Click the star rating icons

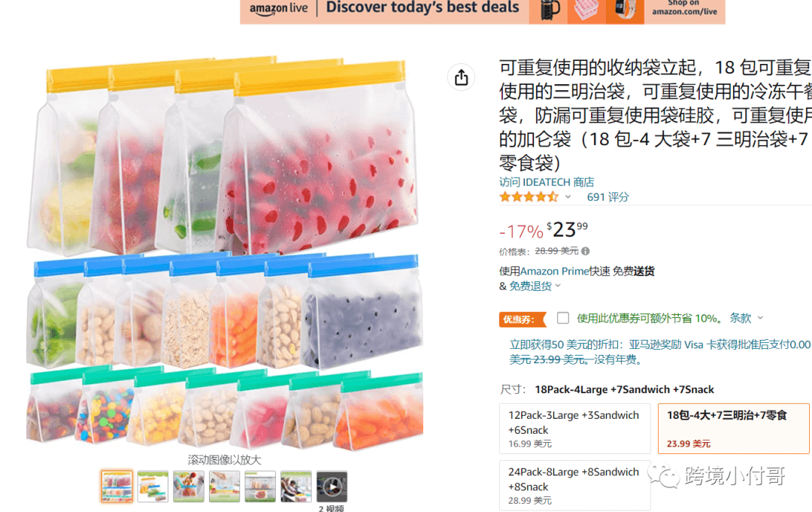529,197
